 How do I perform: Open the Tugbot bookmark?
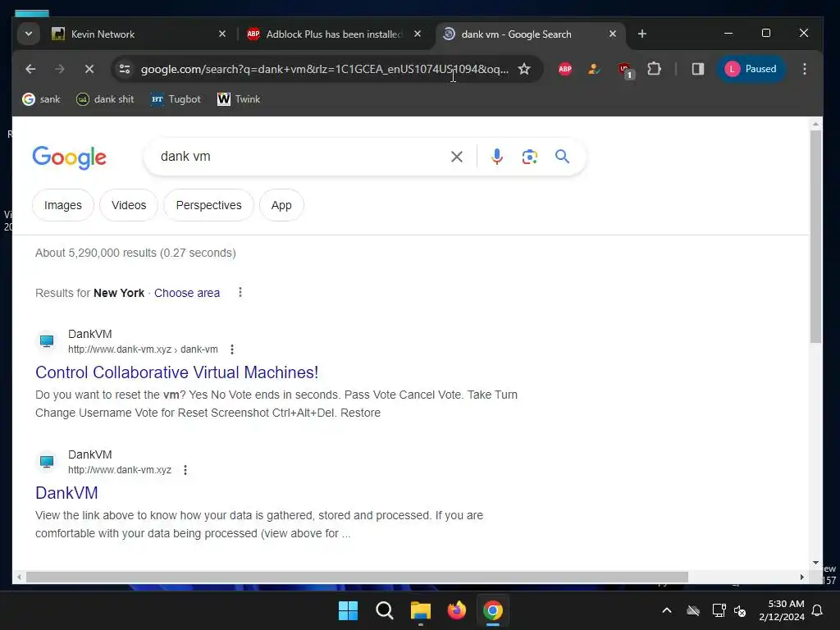(176, 99)
